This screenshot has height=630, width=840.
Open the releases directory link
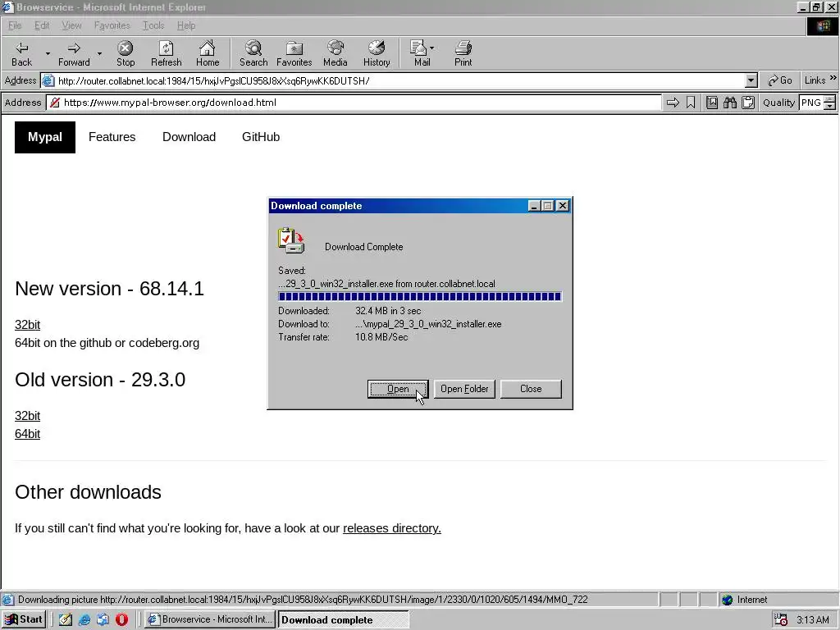(391, 528)
